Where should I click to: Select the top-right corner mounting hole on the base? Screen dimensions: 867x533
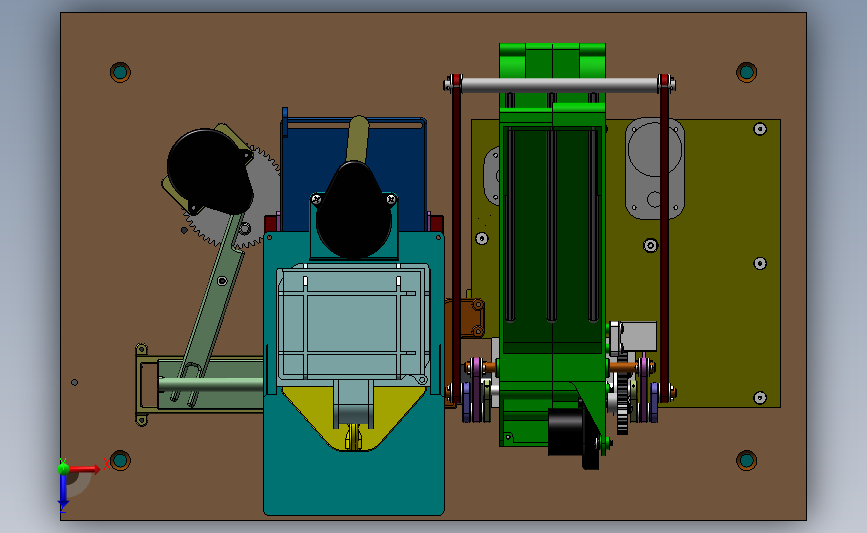pyautogui.click(x=746, y=72)
